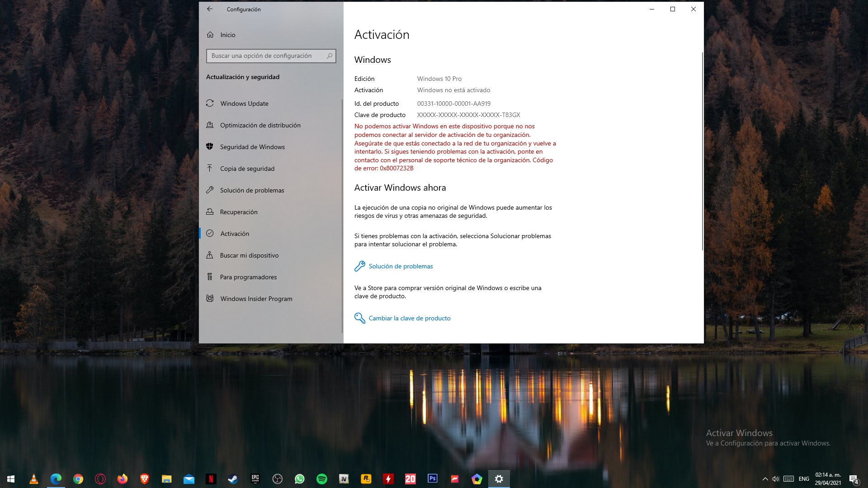Open WhatsApp from the taskbar
Viewport: 868px width, 488px height.
click(x=300, y=479)
